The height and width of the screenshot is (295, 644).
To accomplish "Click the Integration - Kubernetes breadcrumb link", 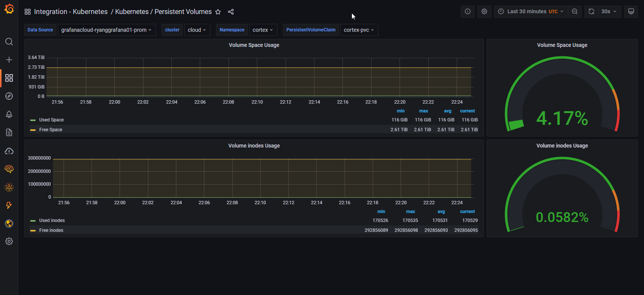I will (x=71, y=12).
